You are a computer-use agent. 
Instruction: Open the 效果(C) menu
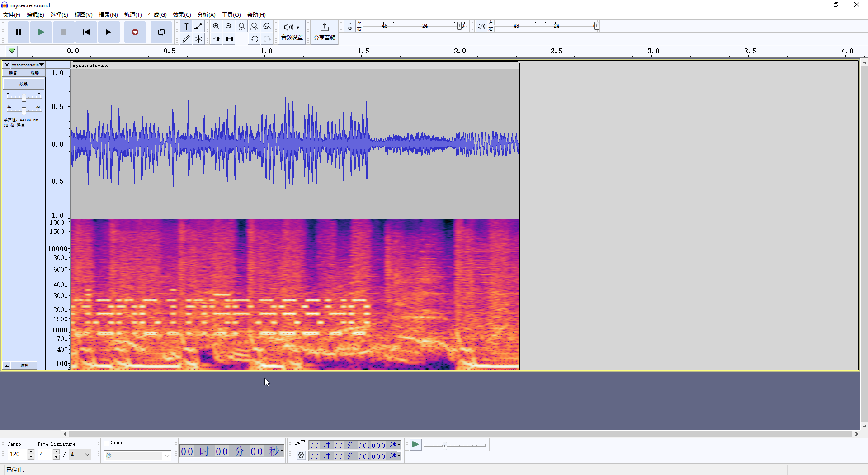182,15
